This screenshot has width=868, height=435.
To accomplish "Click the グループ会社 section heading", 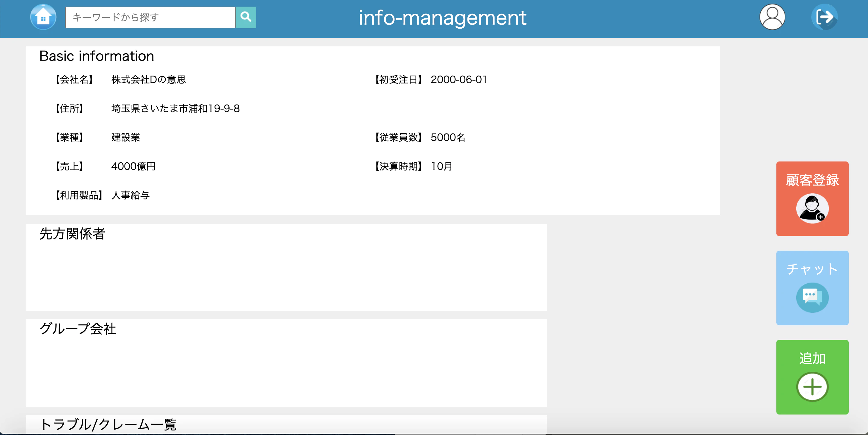I will (78, 329).
